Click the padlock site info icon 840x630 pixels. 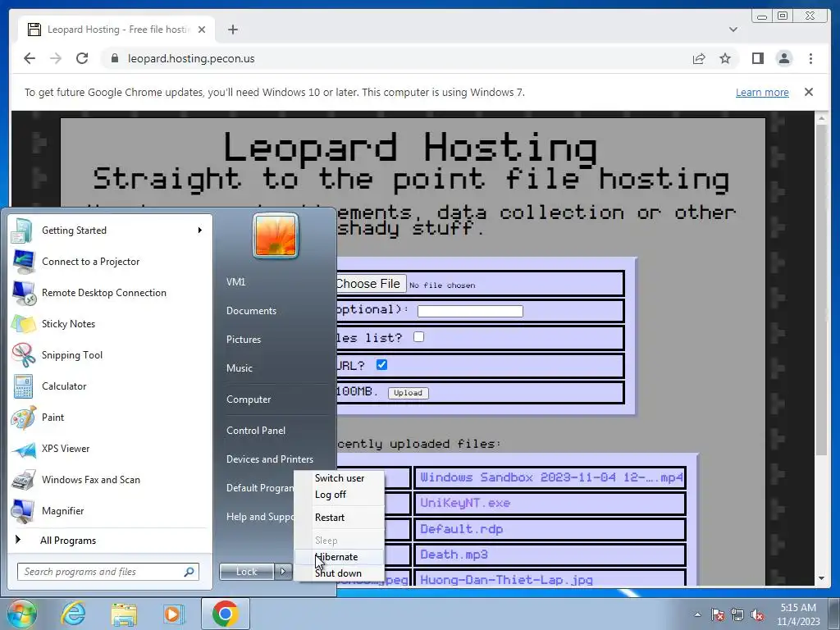(115, 58)
